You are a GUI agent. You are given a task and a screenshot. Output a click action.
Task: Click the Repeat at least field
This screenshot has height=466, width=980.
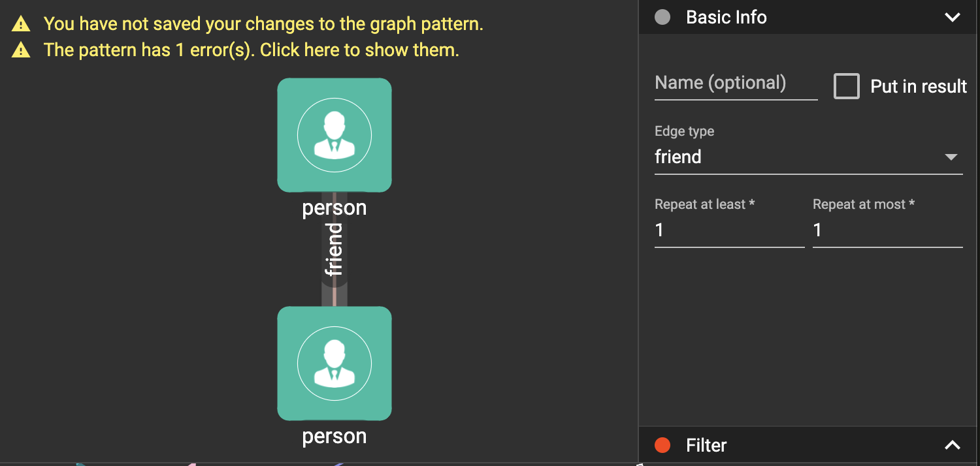[729, 230]
